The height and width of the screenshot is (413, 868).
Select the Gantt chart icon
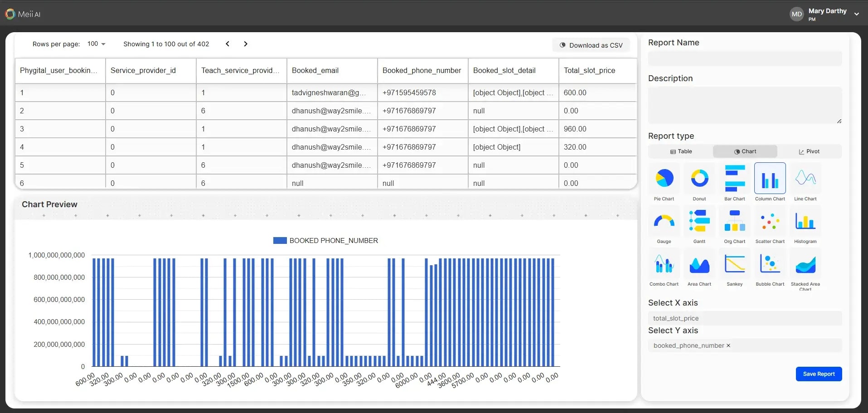click(x=699, y=221)
